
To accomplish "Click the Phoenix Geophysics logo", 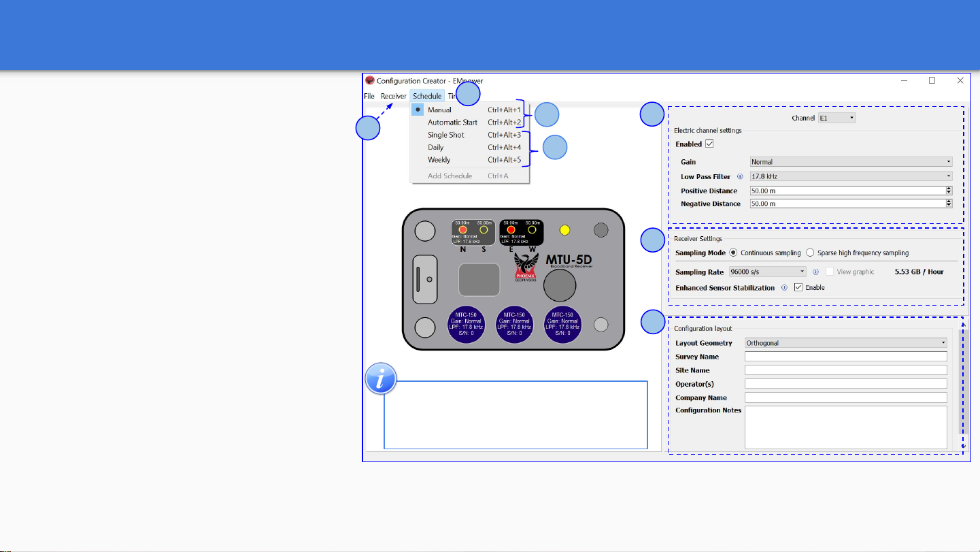I will click(x=526, y=267).
